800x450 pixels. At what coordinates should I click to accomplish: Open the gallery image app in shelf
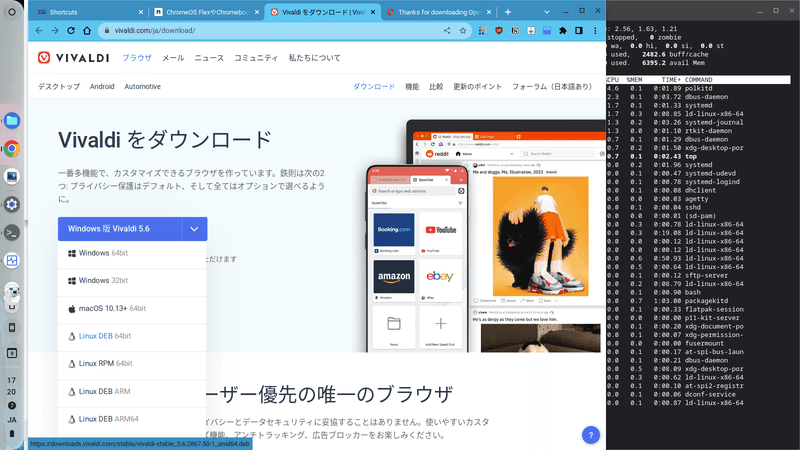pos(12,177)
